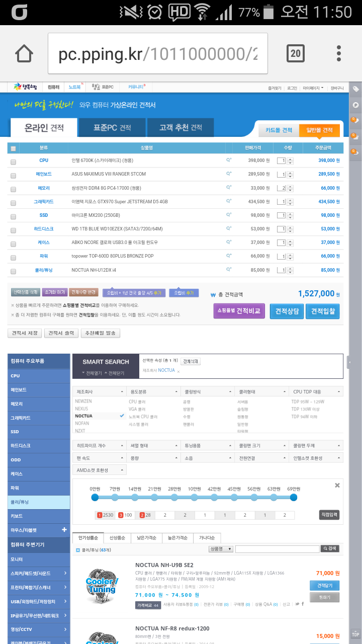This screenshot has width=362, height=644.
Task: Check the CPU row checkbox
Action: (13, 162)
